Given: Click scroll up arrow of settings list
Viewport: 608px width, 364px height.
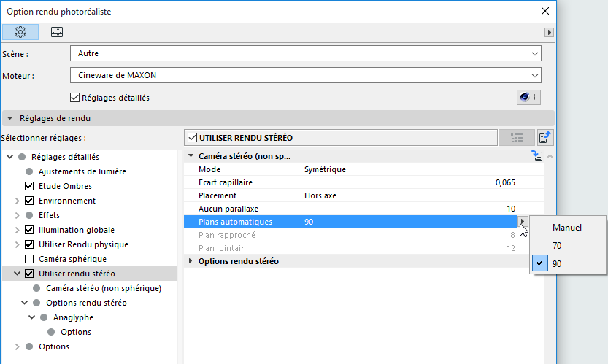Looking at the screenshot, I should coord(550,156).
